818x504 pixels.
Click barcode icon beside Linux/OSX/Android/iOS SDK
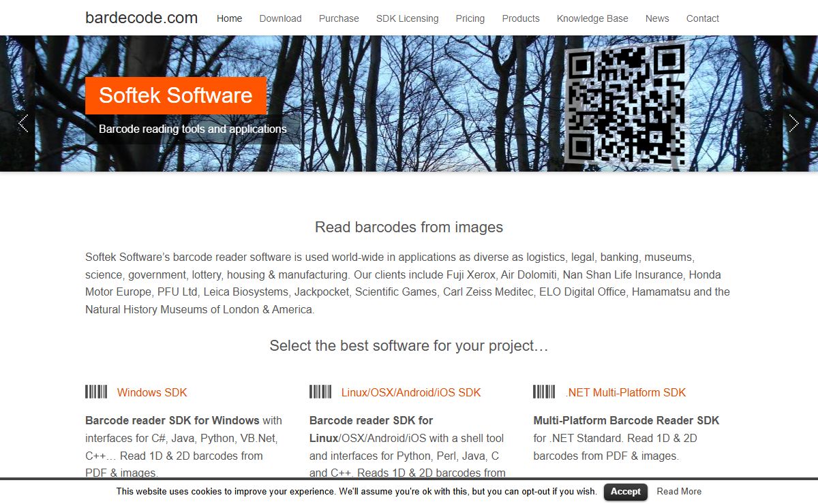pyautogui.click(x=320, y=392)
